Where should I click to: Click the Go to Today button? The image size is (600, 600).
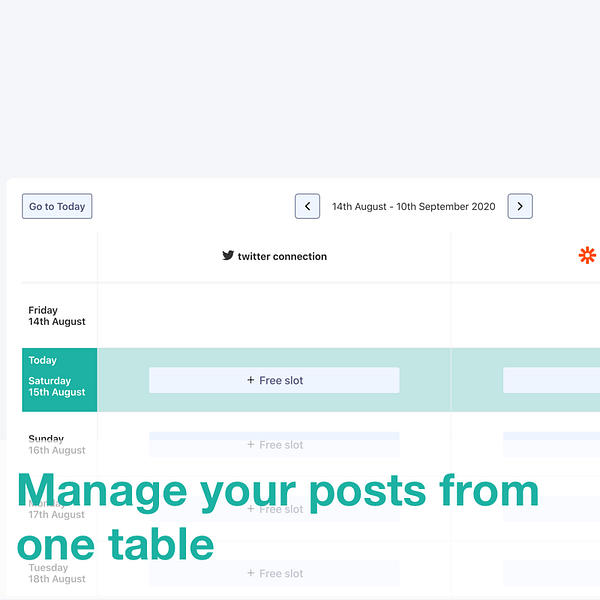click(x=57, y=206)
